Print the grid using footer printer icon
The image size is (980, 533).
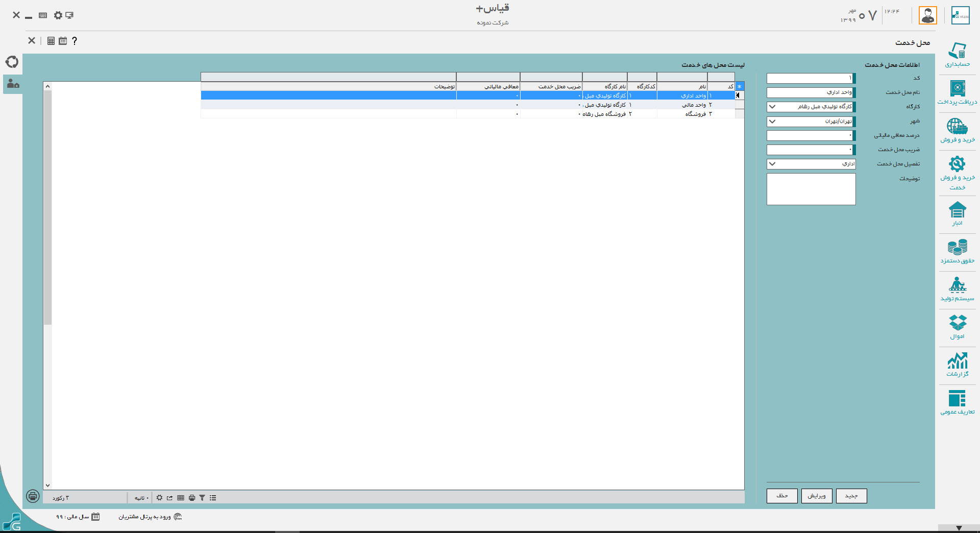(x=192, y=498)
